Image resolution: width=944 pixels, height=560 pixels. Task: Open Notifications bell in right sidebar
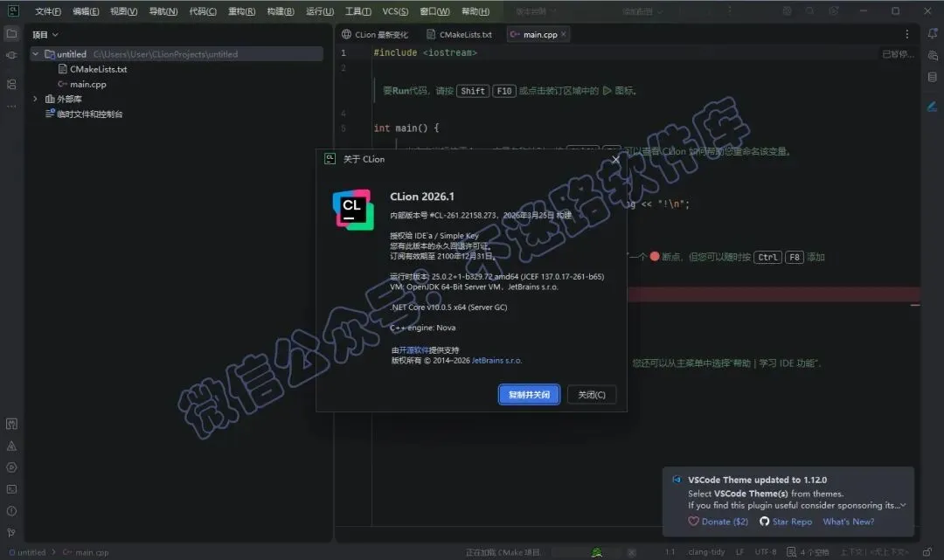(x=932, y=34)
